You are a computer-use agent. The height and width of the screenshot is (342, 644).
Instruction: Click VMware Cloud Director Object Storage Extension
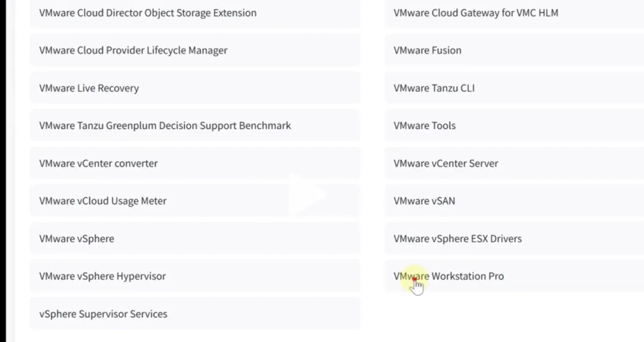(148, 13)
